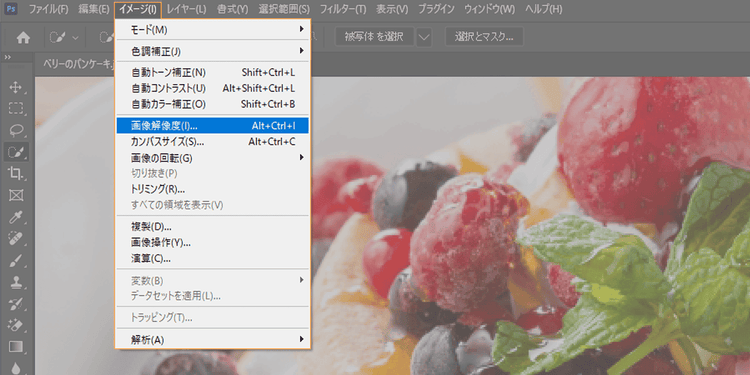Open the ヘルプ(H) menu

tap(543, 9)
